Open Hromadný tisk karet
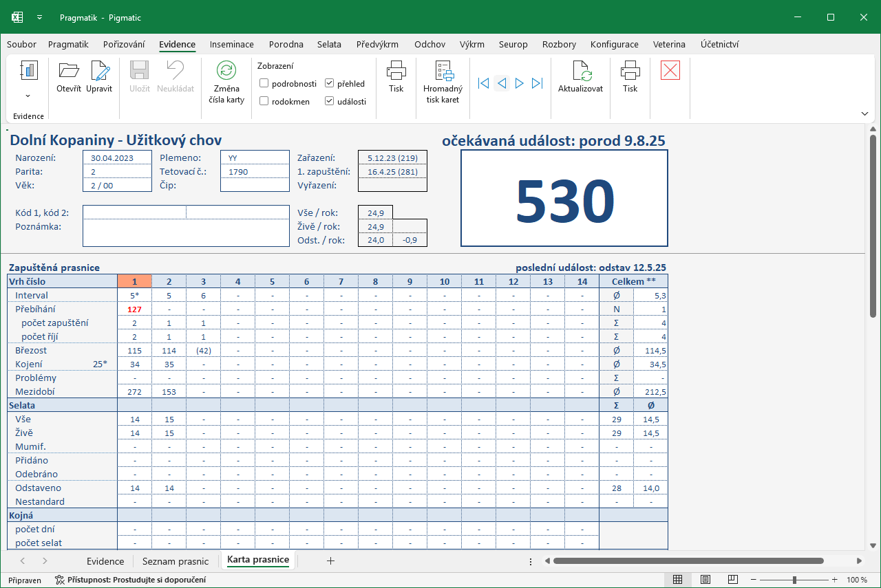 tap(443, 82)
